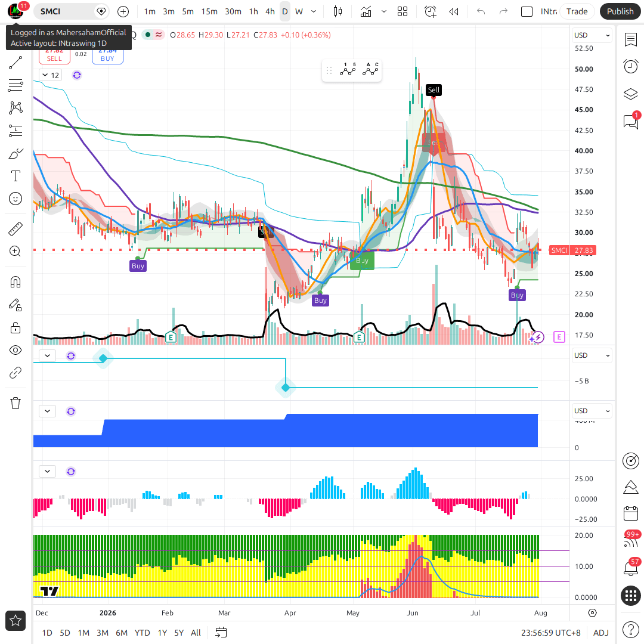The width and height of the screenshot is (644, 644).
Task: Click the BUY price button
Action: pos(107,57)
